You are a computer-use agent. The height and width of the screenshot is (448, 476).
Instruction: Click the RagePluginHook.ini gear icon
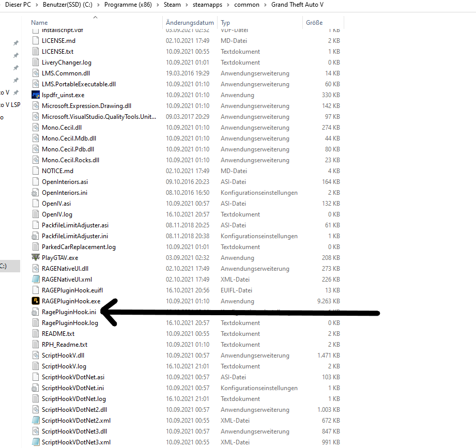click(36, 312)
